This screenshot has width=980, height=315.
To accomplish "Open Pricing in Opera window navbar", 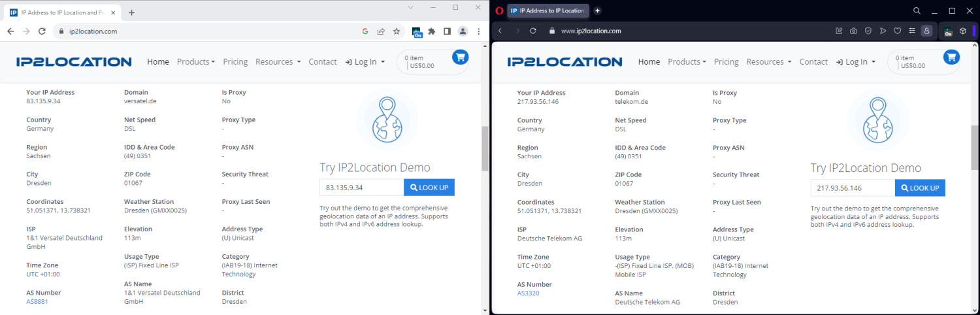I will pos(727,61).
